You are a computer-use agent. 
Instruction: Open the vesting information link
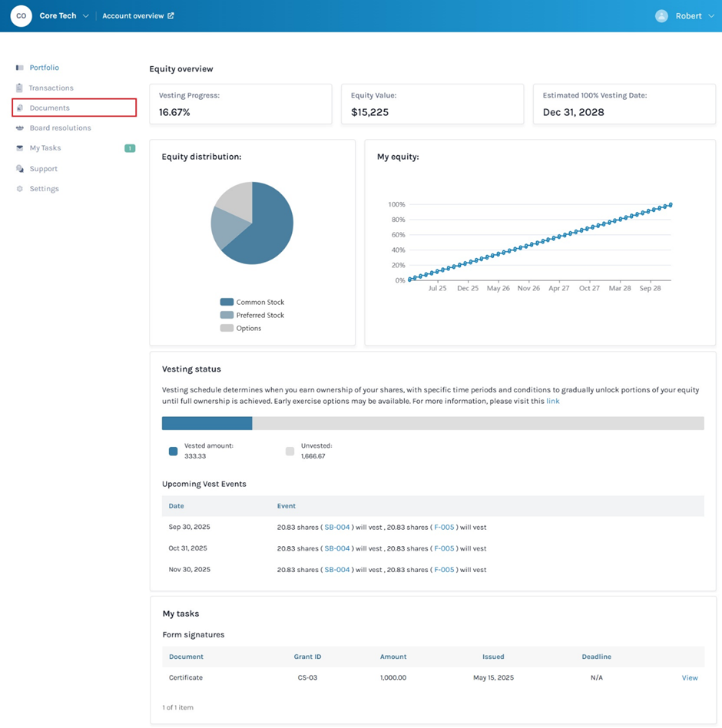(552, 401)
